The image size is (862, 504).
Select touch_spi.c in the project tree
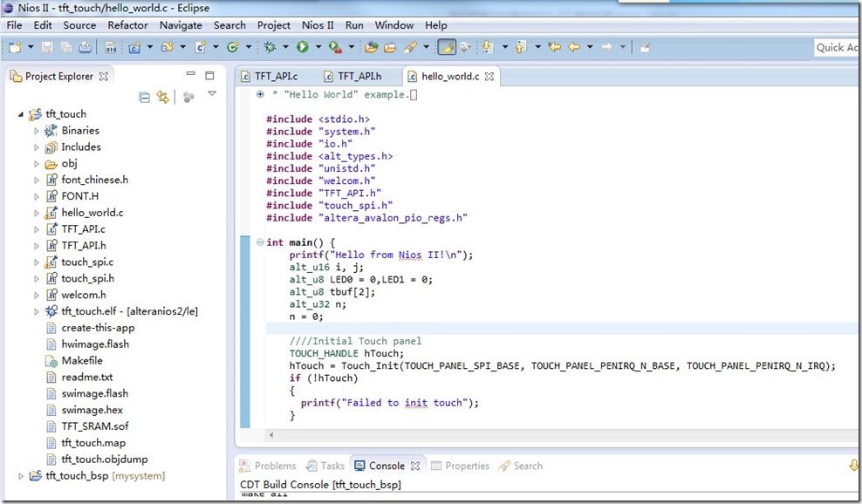pos(87,262)
